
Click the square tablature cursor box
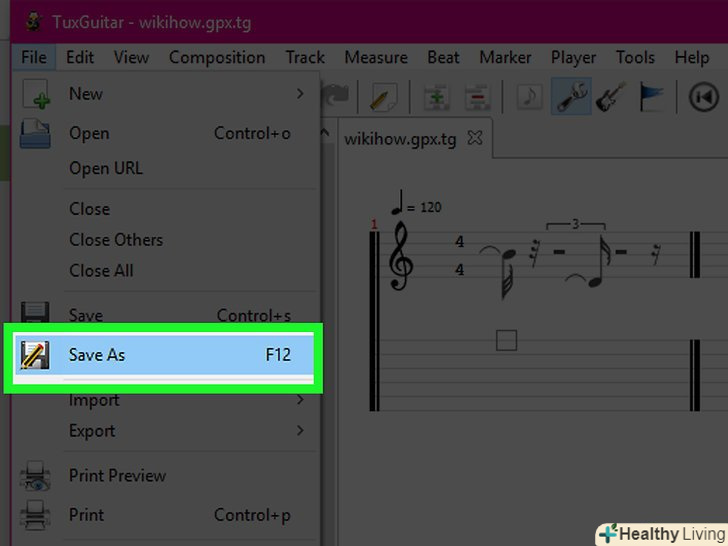tap(507, 340)
